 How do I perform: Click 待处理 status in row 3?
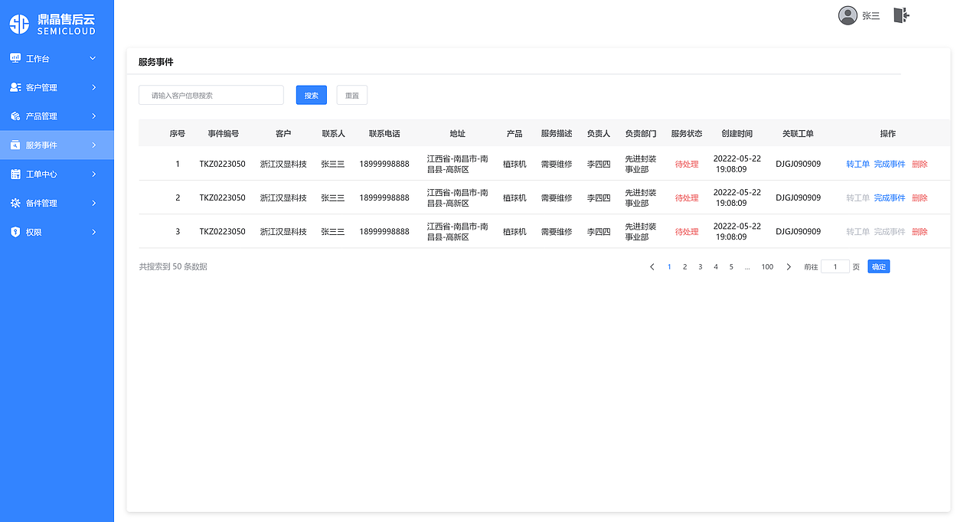(x=687, y=231)
